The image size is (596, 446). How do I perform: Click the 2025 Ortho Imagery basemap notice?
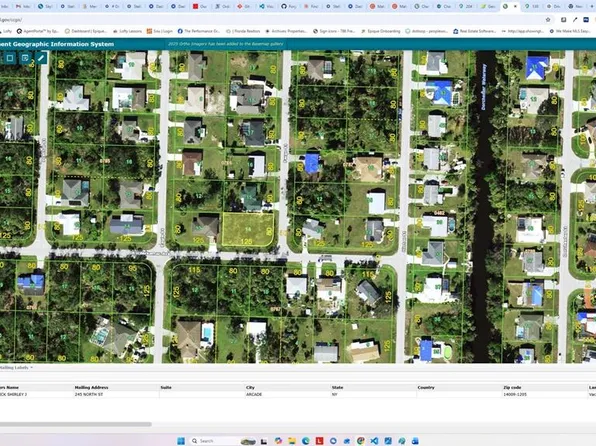(x=225, y=44)
